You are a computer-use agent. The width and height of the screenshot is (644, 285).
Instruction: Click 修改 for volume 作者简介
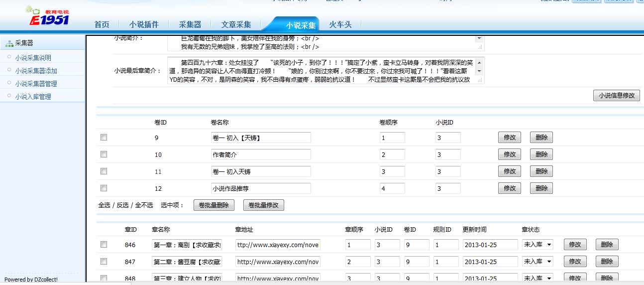click(x=509, y=154)
